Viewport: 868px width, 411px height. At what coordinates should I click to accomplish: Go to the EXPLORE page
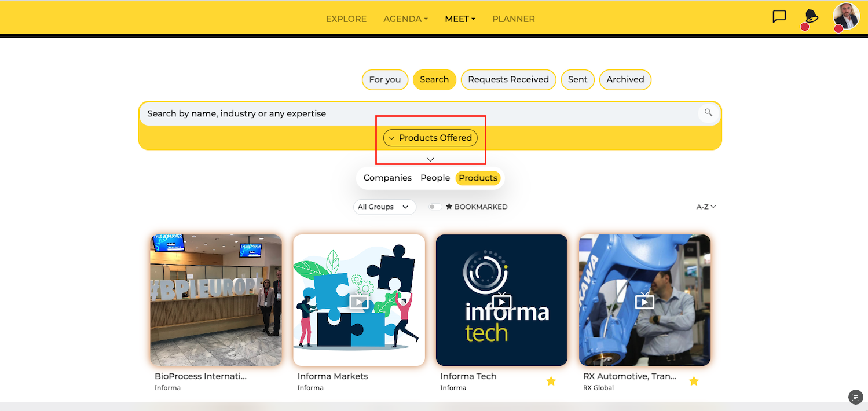[346, 19]
